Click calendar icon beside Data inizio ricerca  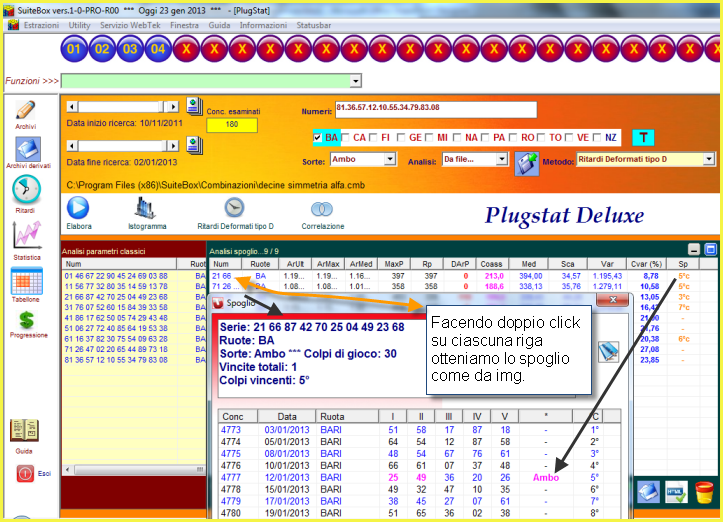(194, 107)
